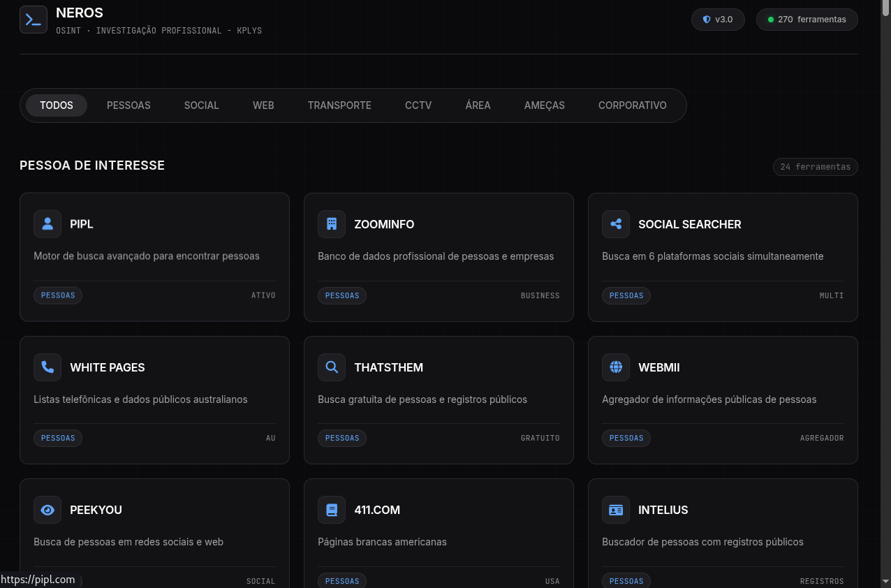
Task: Open the WEBMII card title
Action: 659,367
